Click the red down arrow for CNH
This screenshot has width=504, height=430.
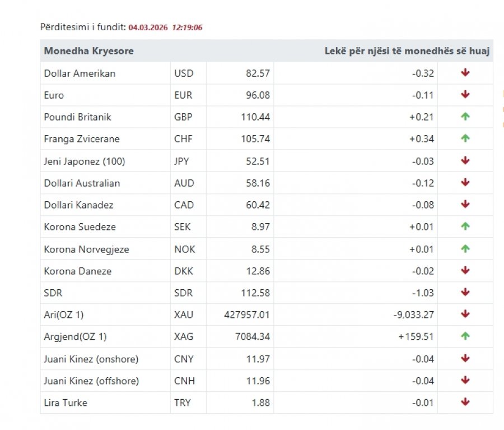pos(465,380)
